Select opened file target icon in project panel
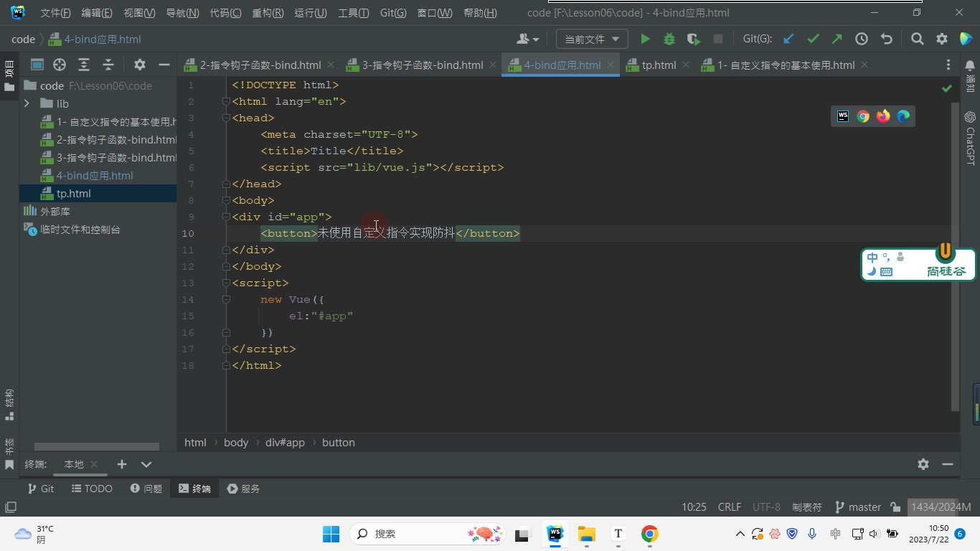980x551 pixels. click(60, 65)
